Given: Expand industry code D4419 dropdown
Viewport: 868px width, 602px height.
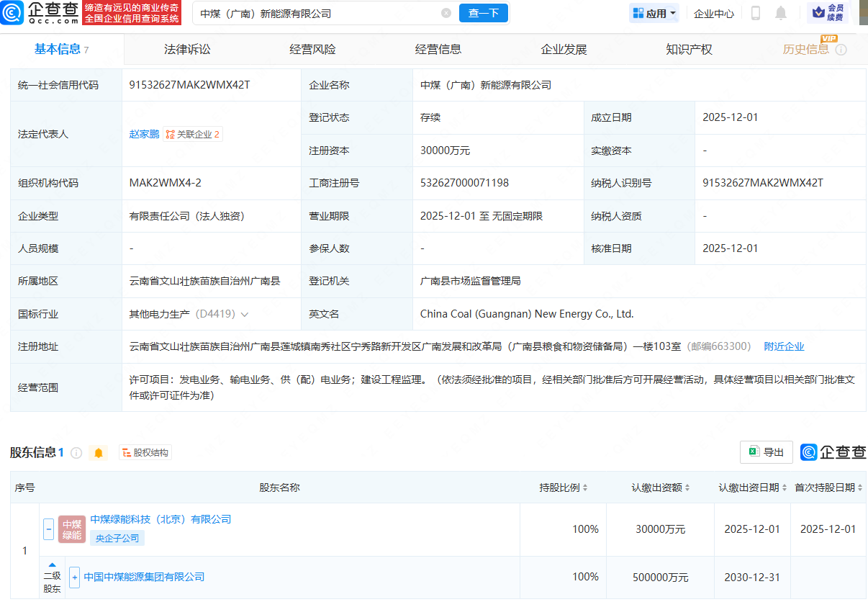Looking at the screenshot, I should tap(246, 314).
